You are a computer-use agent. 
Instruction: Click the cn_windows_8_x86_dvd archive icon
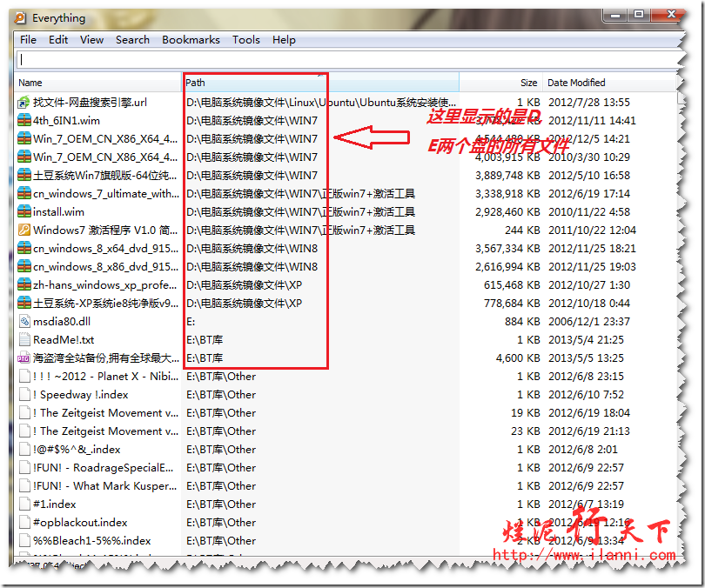[x=23, y=267]
